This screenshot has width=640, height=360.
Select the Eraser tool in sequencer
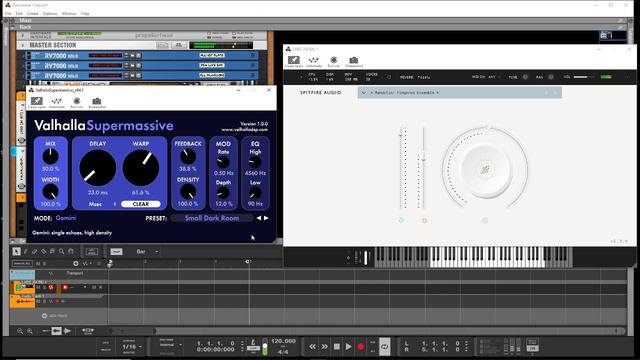click(34, 251)
